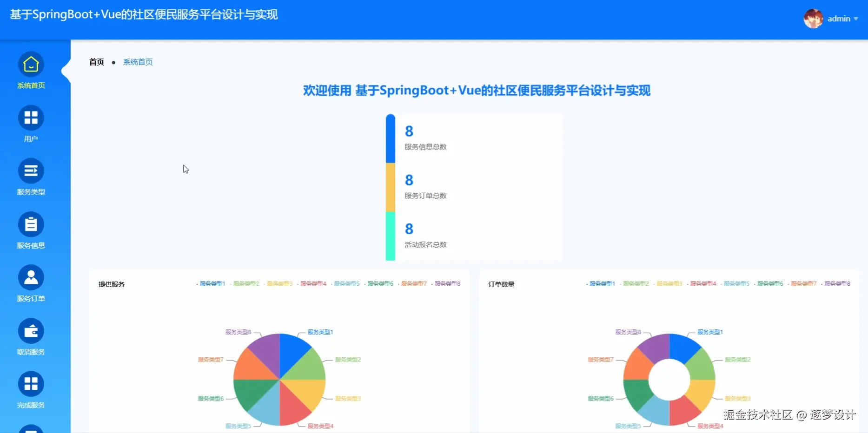868x433 pixels.
Task: Click the admin user avatar picture
Action: [x=813, y=19]
